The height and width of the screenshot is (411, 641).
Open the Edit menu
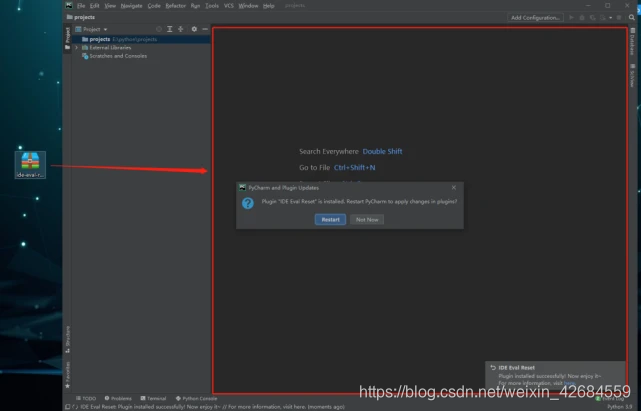pos(94,6)
